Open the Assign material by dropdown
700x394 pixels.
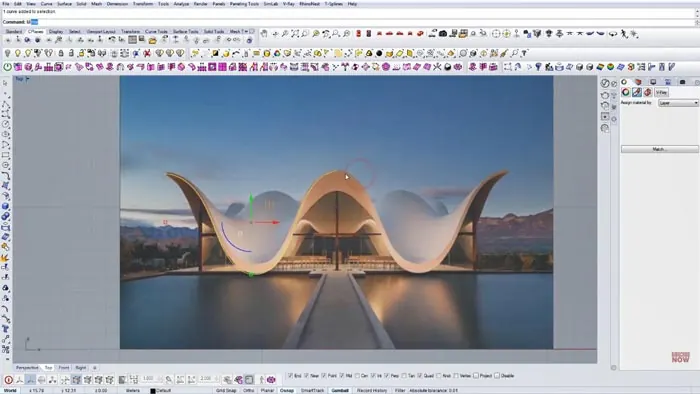(x=678, y=103)
